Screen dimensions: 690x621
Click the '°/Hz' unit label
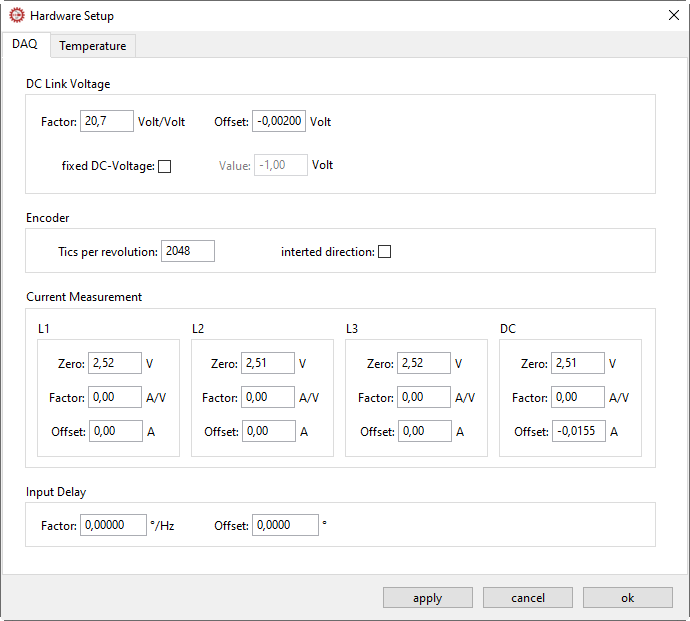162,525
